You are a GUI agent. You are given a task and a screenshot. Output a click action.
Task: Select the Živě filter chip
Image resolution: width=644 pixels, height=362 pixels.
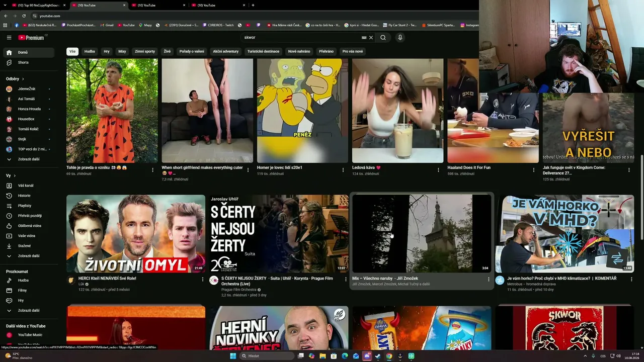click(x=167, y=51)
